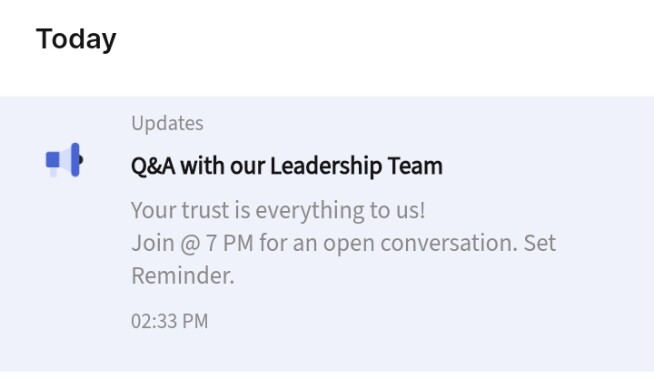
Task: Tap the Updates category label
Action: click(167, 123)
